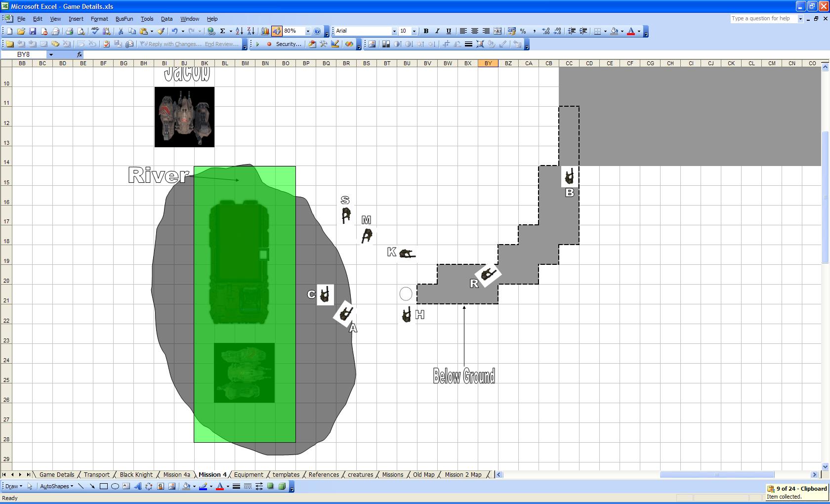Image resolution: width=830 pixels, height=504 pixels.
Task: Toggle Underline formatting
Action: [449, 31]
